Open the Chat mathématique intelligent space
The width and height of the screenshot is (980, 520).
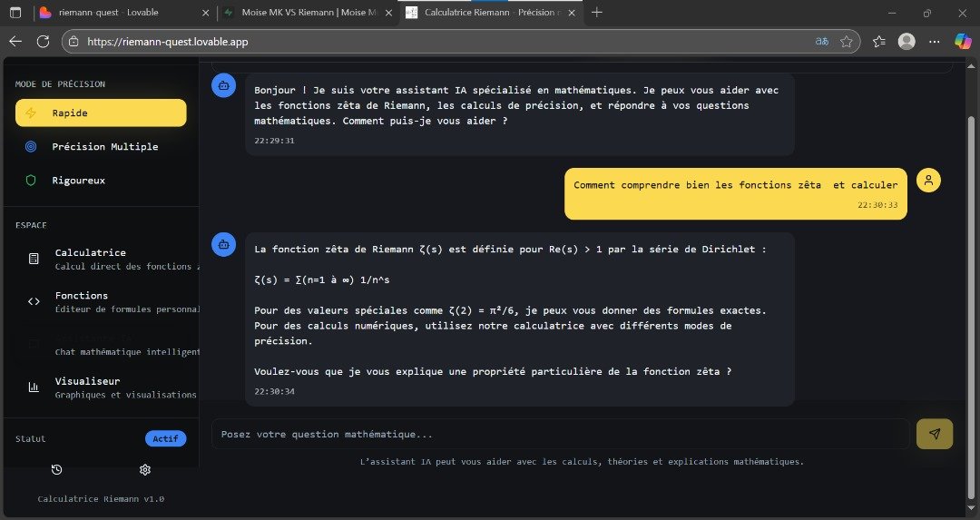107,344
